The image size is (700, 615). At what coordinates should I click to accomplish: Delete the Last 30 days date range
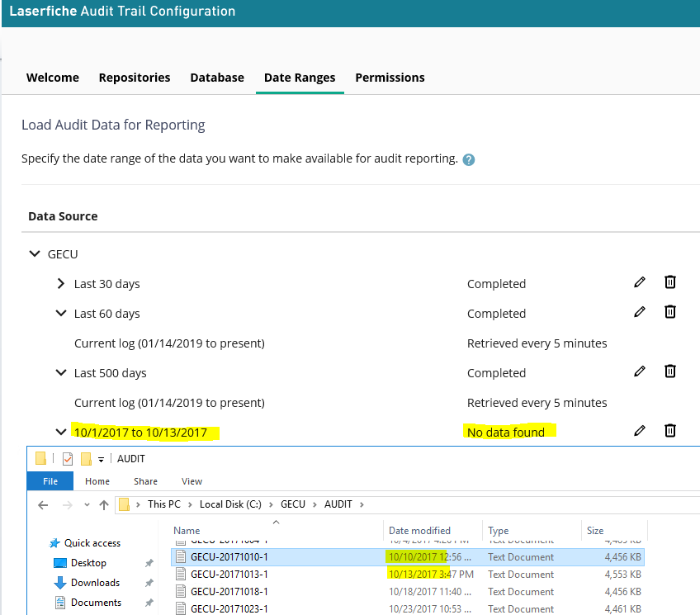pyautogui.click(x=670, y=282)
